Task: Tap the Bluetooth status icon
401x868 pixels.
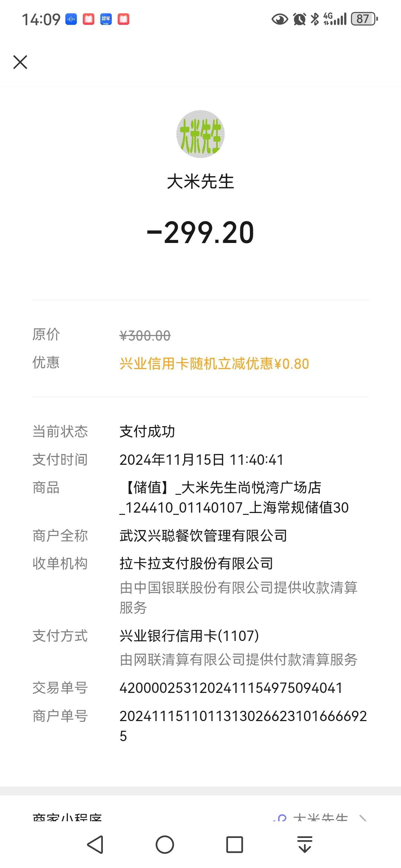Action: 315,19
